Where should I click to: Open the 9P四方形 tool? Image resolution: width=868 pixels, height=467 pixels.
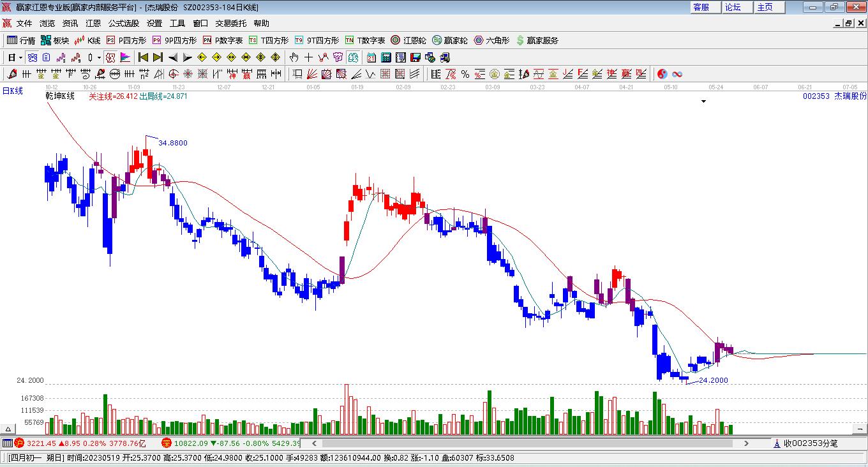174,40
